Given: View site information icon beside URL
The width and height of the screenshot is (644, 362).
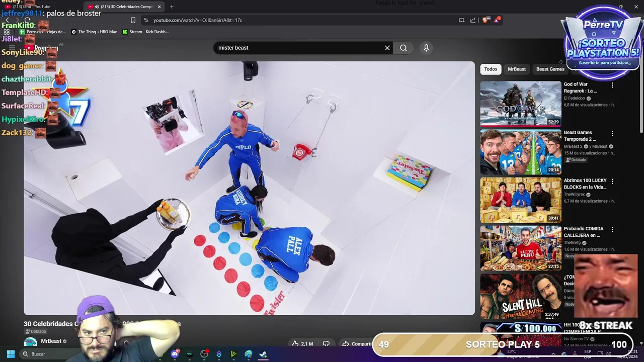Looking at the screenshot, I should pyautogui.click(x=146, y=20).
